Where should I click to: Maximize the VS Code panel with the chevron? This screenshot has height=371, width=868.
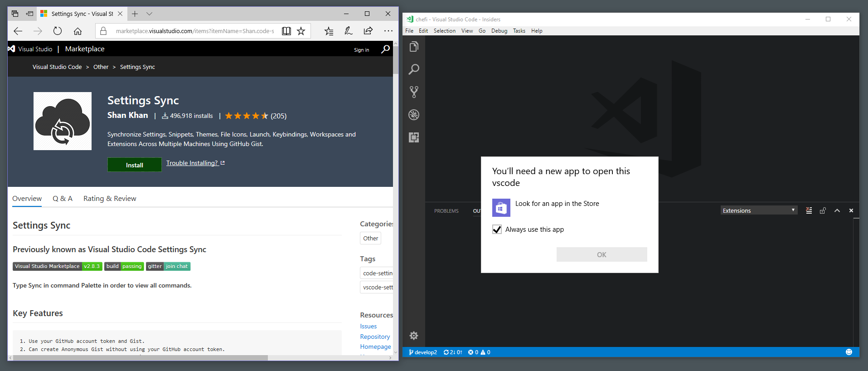(x=837, y=210)
